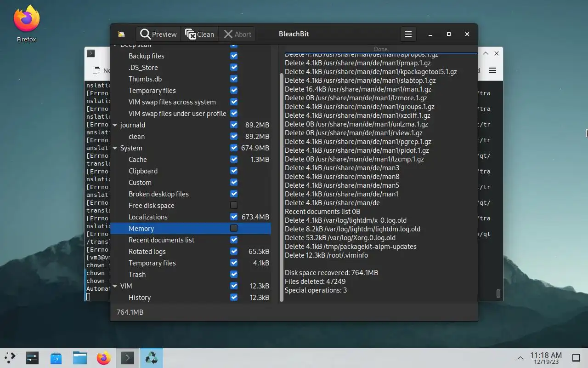Collapse the System group
The height and width of the screenshot is (368, 588).
115,148
